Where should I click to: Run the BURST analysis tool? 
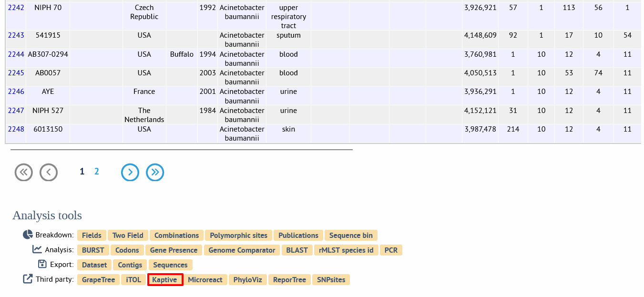(93, 250)
